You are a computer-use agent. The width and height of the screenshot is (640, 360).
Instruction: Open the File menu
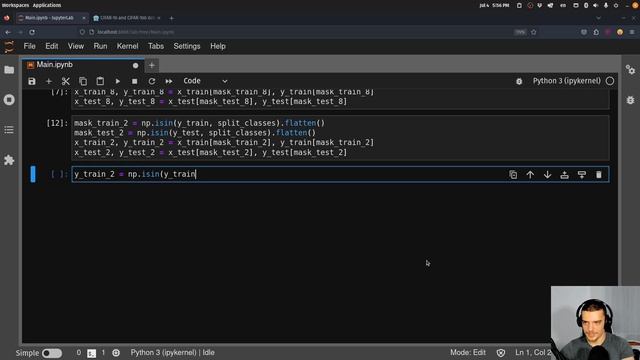pos(29,46)
